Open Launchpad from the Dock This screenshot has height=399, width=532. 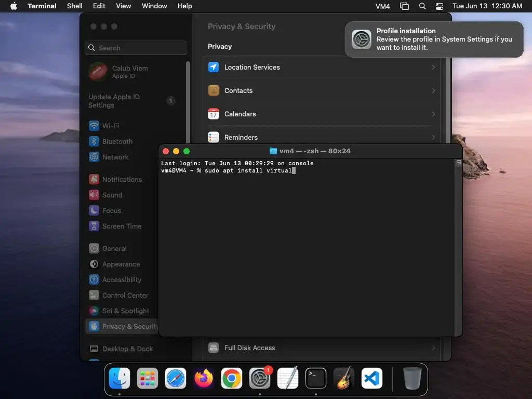(147, 378)
